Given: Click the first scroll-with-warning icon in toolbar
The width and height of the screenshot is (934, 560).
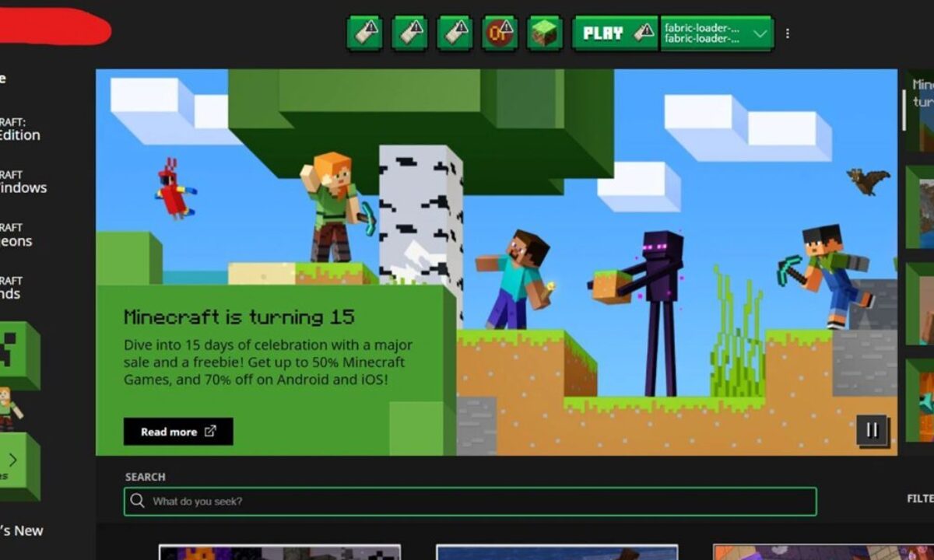Looking at the screenshot, I should [x=364, y=33].
